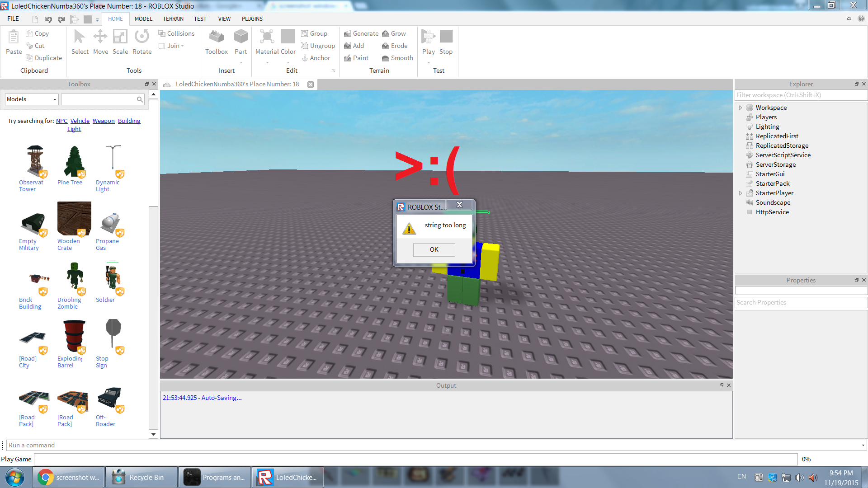
Task: Open the TERRAIN ribbon tab
Action: click(x=172, y=19)
